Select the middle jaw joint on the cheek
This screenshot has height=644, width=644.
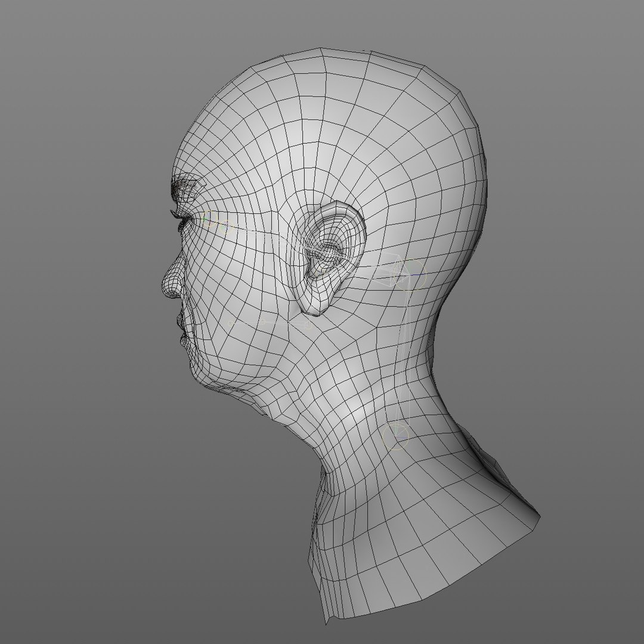click(264, 323)
